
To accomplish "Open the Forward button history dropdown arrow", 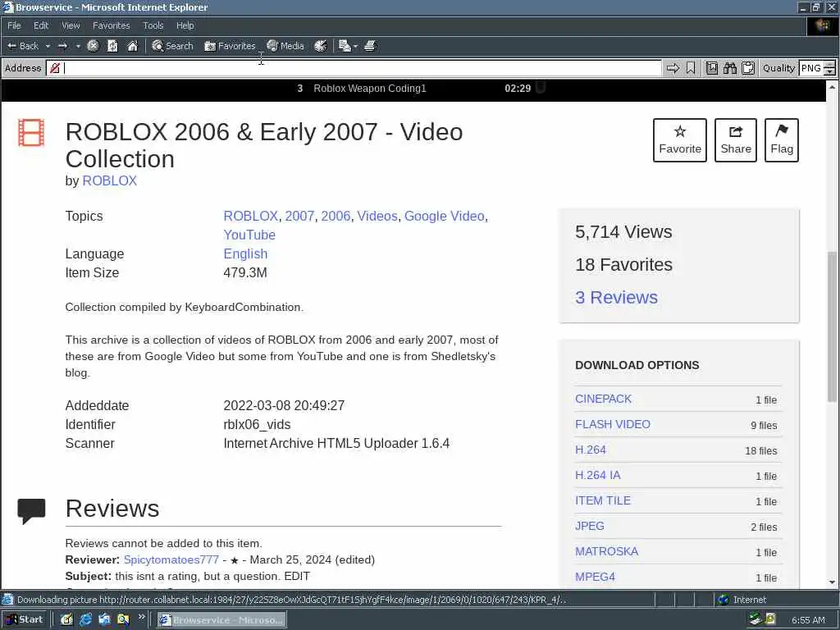I will coord(78,46).
